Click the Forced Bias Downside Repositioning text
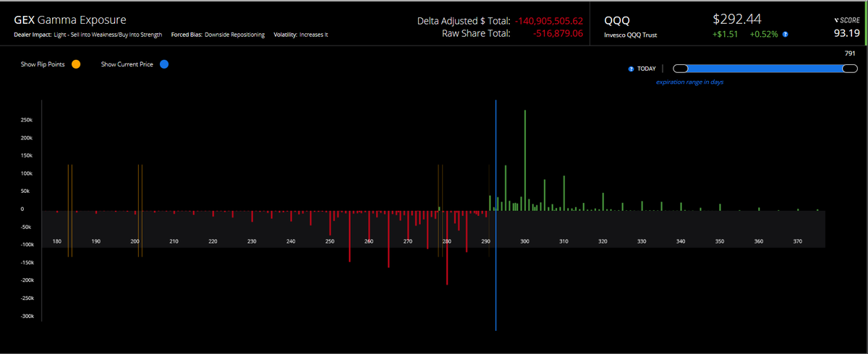The height and width of the screenshot is (354, 868). tap(218, 35)
